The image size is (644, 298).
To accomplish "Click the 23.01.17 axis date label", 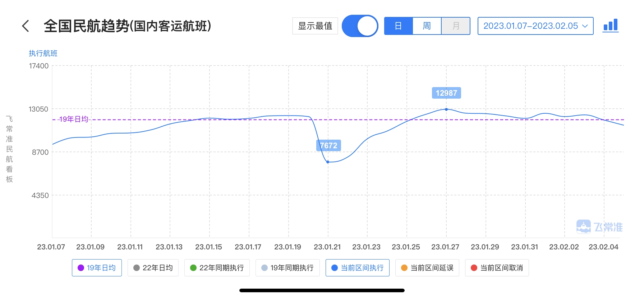I will tap(248, 247).
